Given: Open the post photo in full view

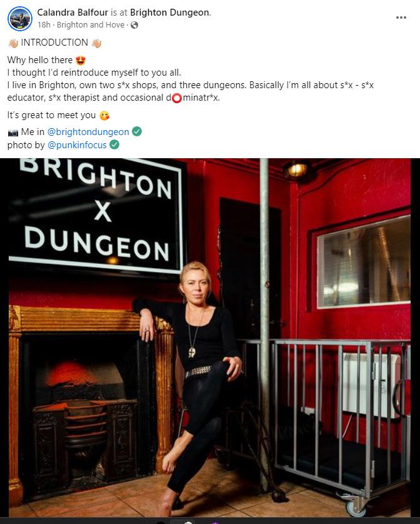Looking at the screenshot, I should (x=210, y=338).
